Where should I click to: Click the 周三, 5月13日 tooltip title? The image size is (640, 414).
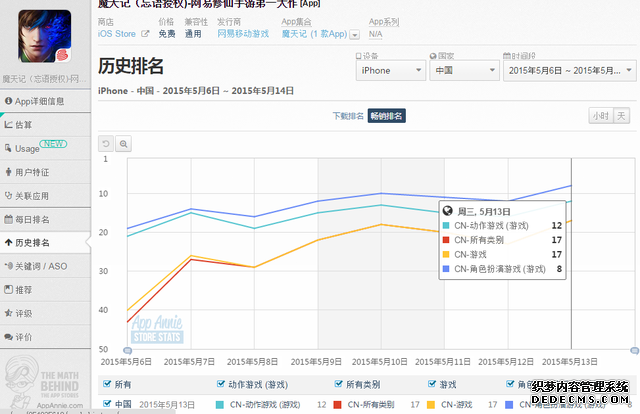coord(484,211)
